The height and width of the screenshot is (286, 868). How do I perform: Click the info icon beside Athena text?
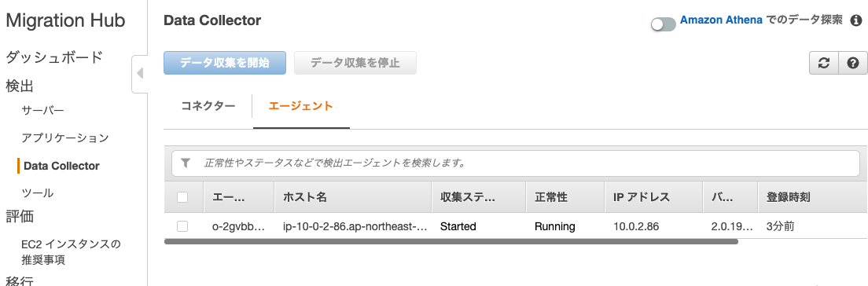pyautogui.click(x=856, y=21)
